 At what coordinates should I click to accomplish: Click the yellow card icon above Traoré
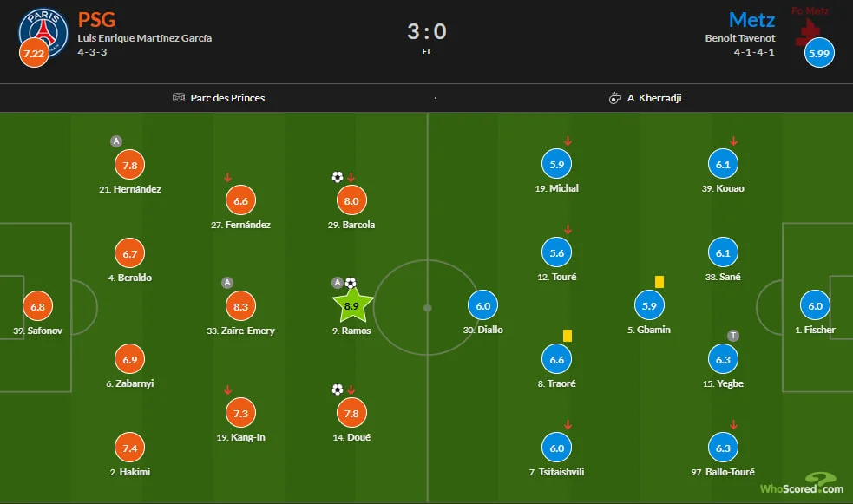tap(567, 335)
